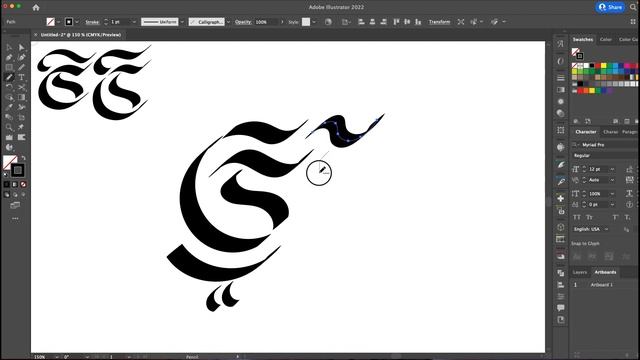Click the Recolor Artwork wheel icon
This screenshot has height=360, width=640.
click(328, 22)
